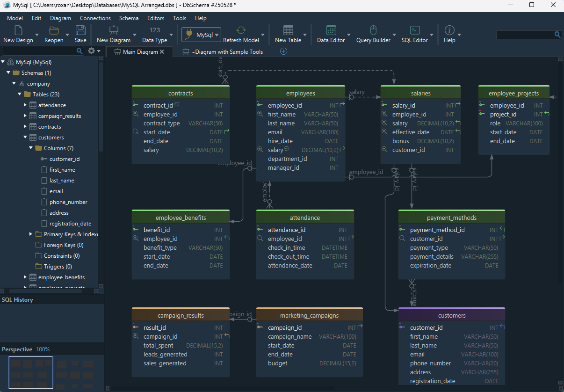Click the toolbar search input field
This screenshot has height=392, width=564.
[x=525, y=35]
